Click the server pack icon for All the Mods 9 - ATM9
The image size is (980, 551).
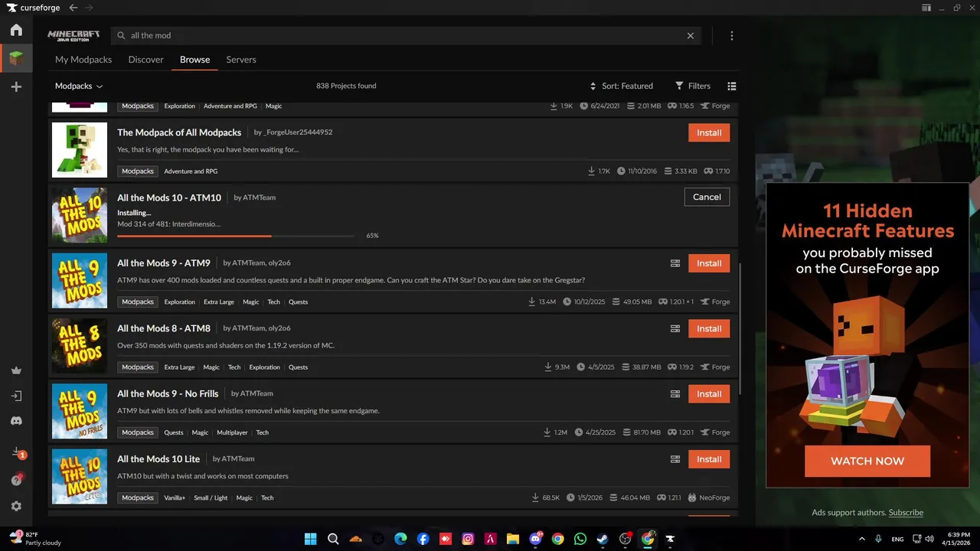(675, 263)
